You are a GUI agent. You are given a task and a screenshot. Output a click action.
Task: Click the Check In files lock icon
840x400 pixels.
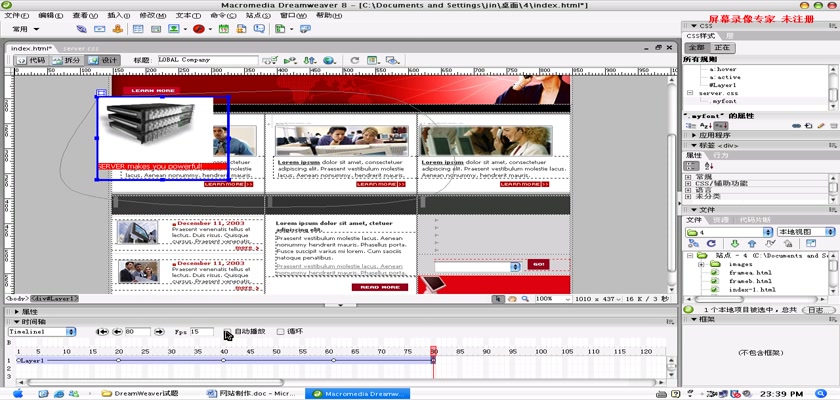point(788,244)
